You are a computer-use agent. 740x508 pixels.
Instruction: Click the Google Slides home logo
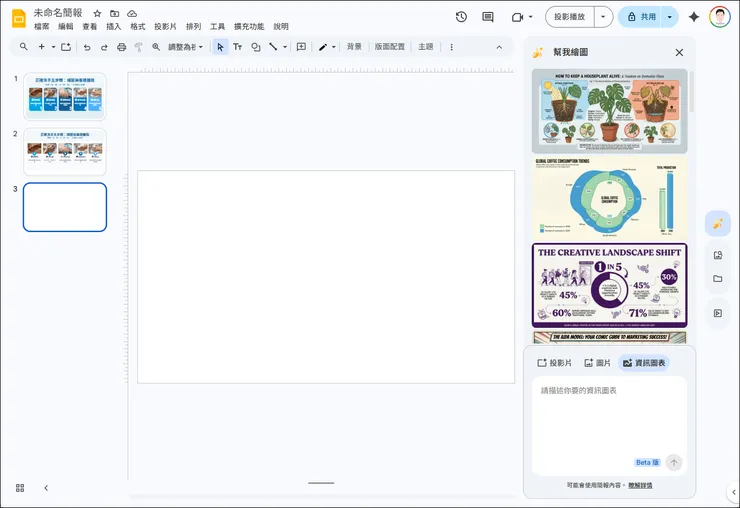tap(19, 18)
